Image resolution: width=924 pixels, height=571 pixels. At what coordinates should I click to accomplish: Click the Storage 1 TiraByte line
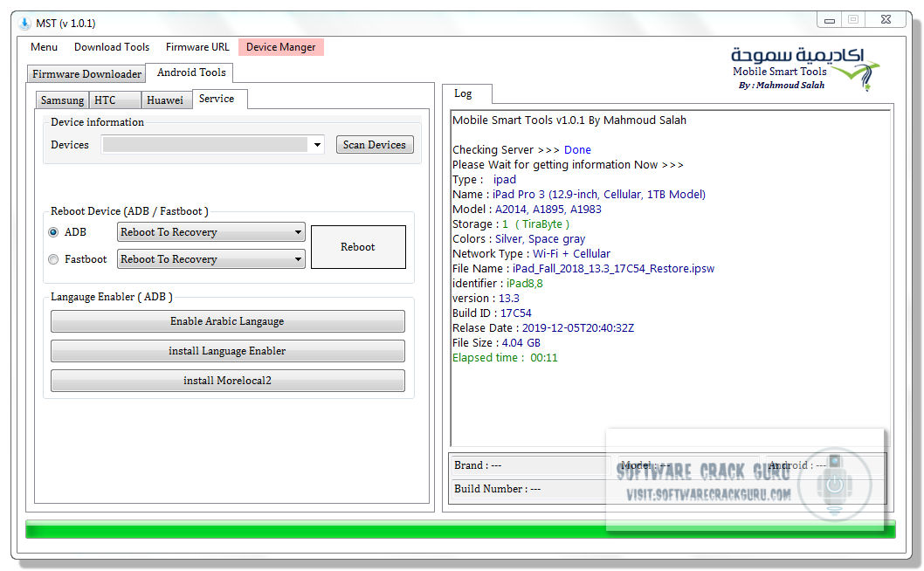(x=511, y=224)
